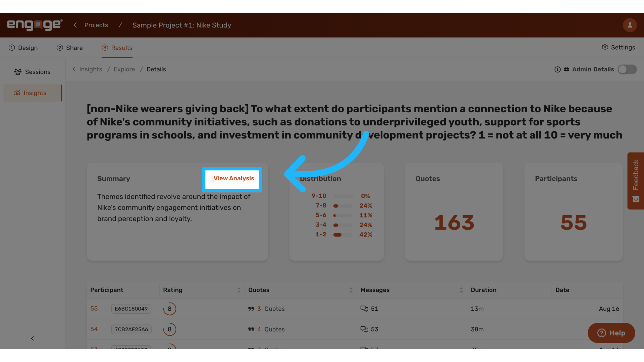The image size is (644, 362).
Task: Click the 3 Quotes link
Action: coord(271,309)
